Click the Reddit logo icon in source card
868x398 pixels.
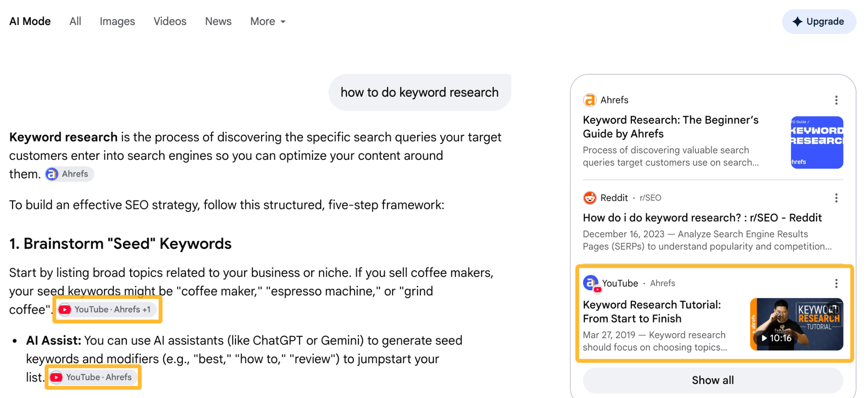(590, 198)
